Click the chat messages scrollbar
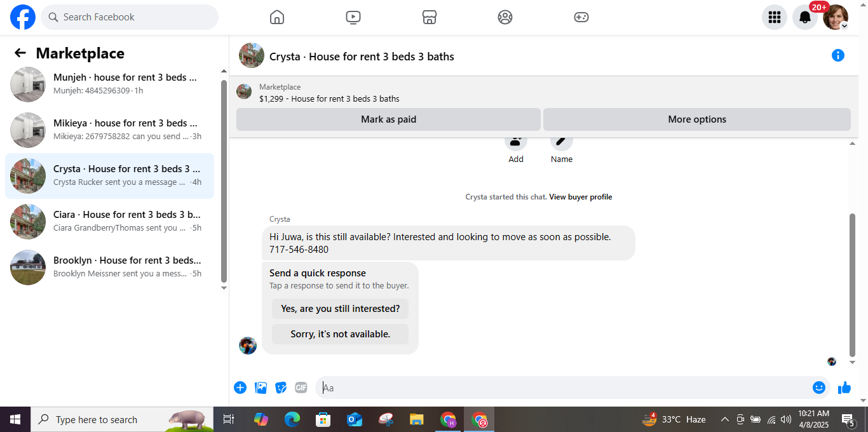This screenshot has height=432, width=868. coord(853,285)
